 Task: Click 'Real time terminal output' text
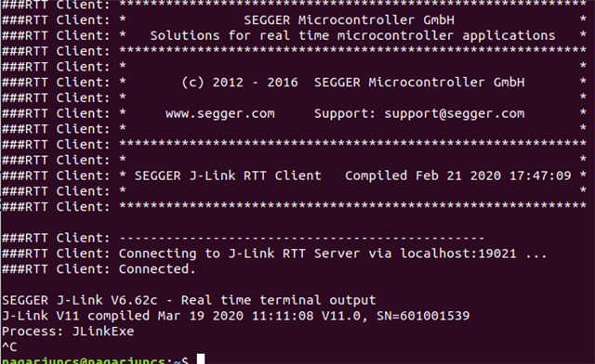(279, 300)
